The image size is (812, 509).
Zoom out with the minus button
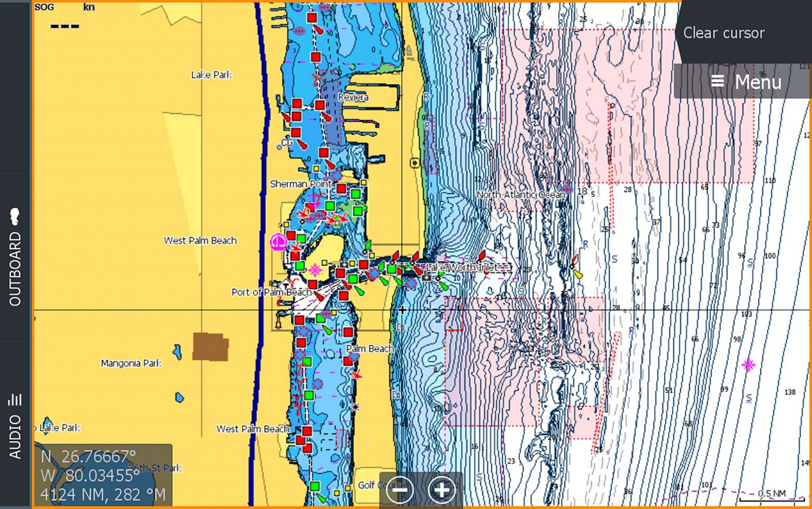click(400, 490)
